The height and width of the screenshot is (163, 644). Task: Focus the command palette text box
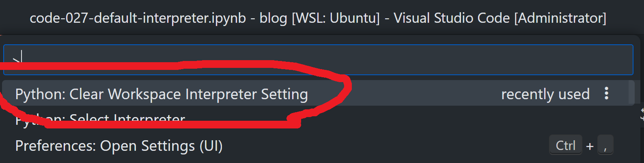[318, 60]
